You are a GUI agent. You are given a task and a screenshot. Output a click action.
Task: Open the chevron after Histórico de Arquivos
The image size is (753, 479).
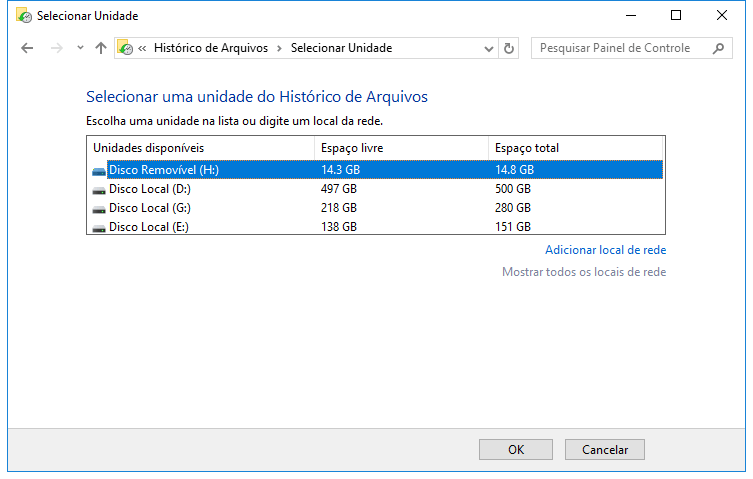tap(279, 49)
